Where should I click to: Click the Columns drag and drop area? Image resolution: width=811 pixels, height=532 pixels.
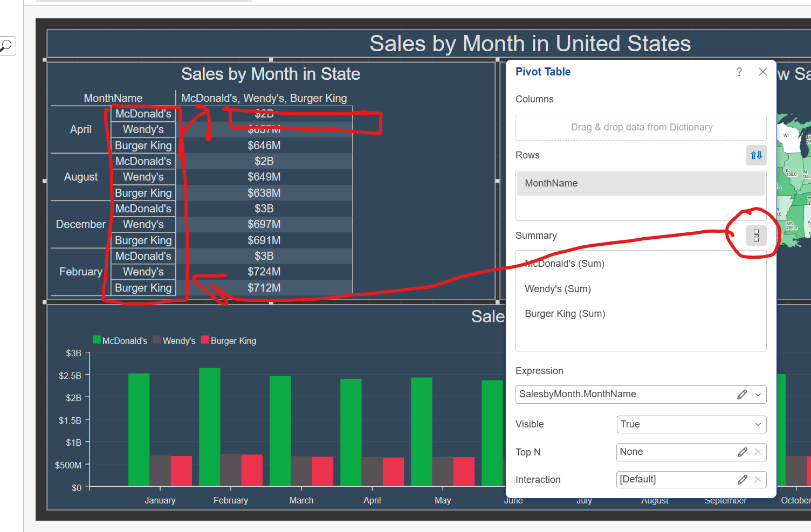[x=641, y=127]
